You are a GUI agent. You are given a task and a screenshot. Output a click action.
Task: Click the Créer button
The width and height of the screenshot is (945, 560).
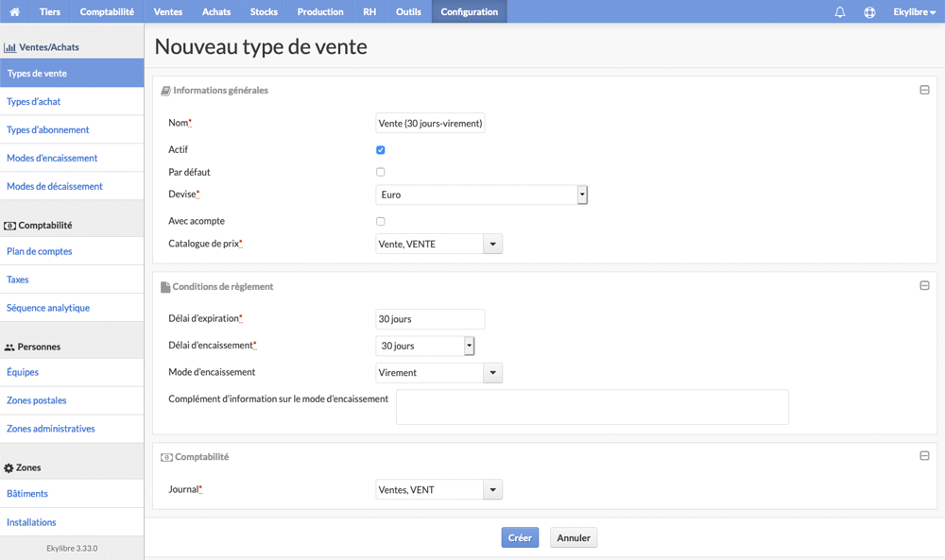tap(520, 537)
